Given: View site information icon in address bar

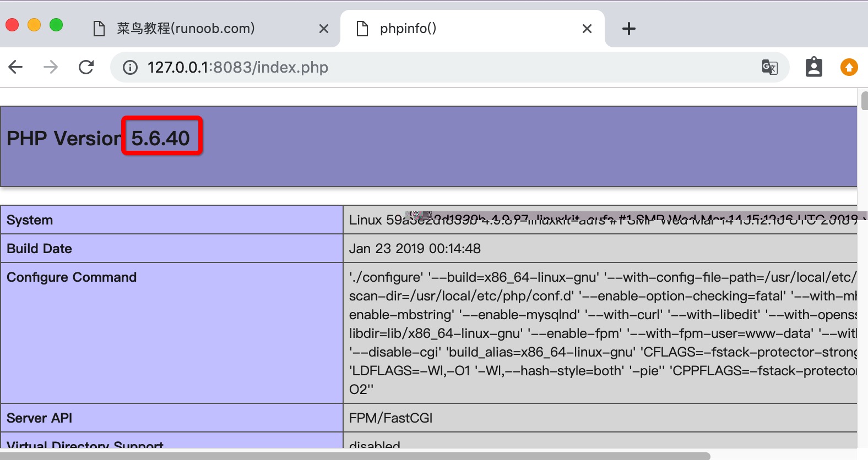Looking at the screenshot, I should click(x=130, y=67).
